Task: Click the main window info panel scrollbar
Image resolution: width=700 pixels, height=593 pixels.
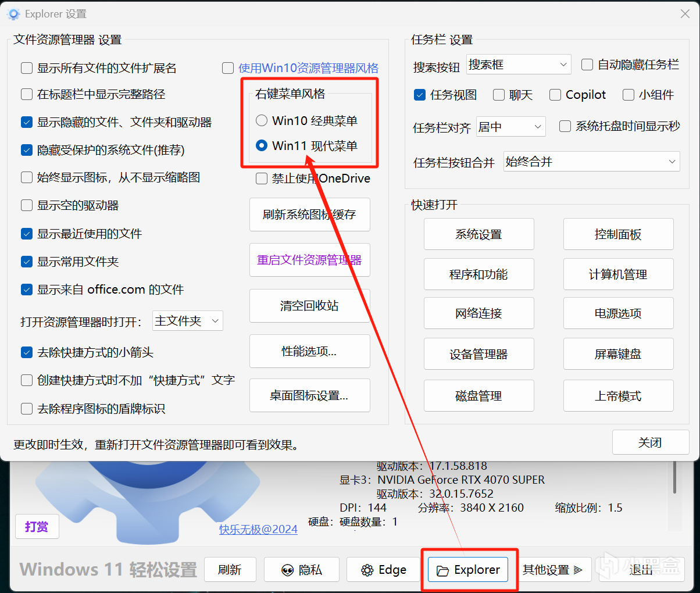Action: coord(674,477)
